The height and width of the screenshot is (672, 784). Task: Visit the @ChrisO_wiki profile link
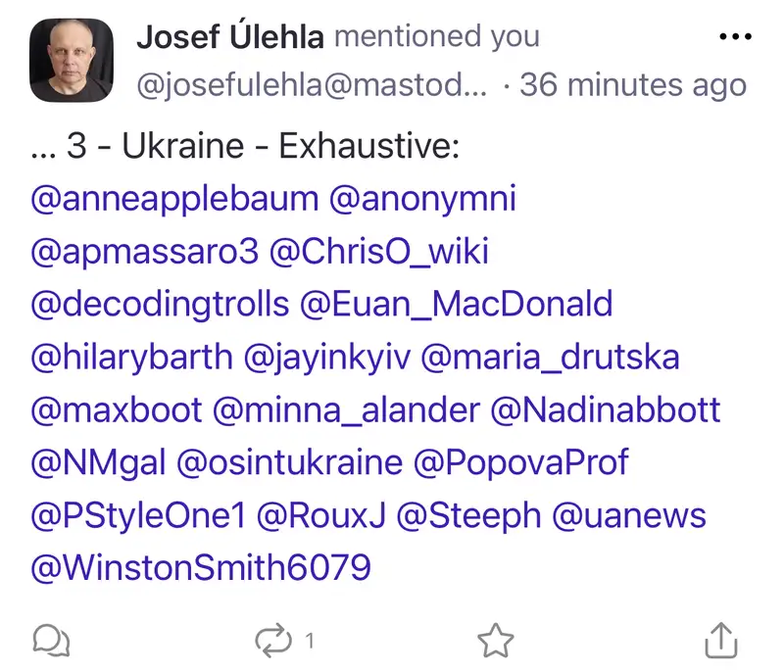click(378, 252)
